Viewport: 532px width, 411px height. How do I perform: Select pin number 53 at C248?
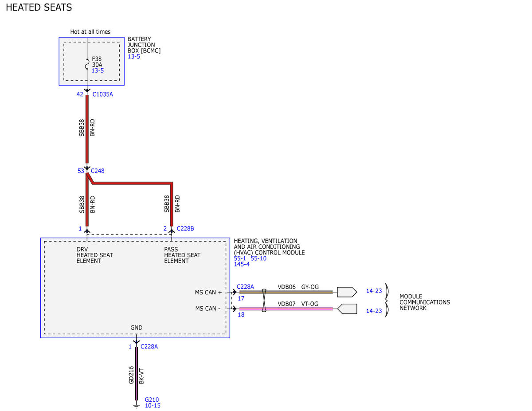[x=81, y=171]
